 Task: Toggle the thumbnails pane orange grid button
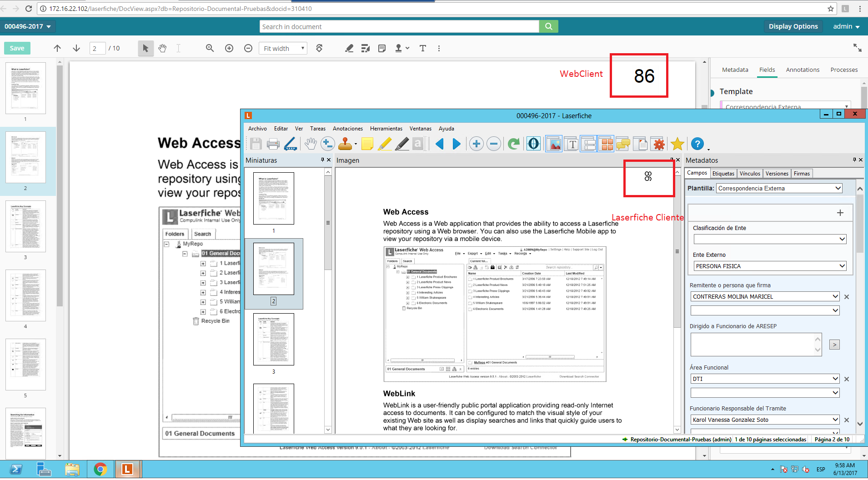pos(606,144)
